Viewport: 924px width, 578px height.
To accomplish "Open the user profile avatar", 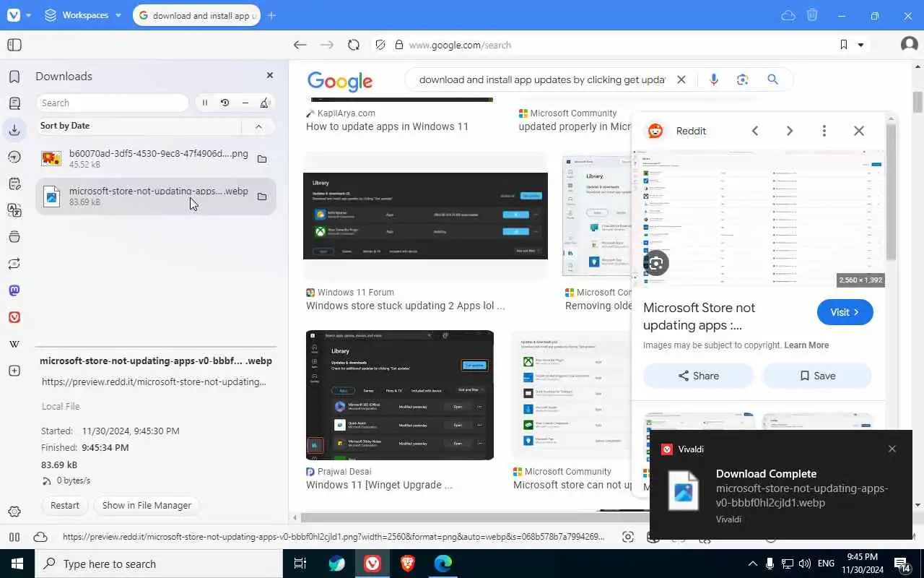I will 910,45.
